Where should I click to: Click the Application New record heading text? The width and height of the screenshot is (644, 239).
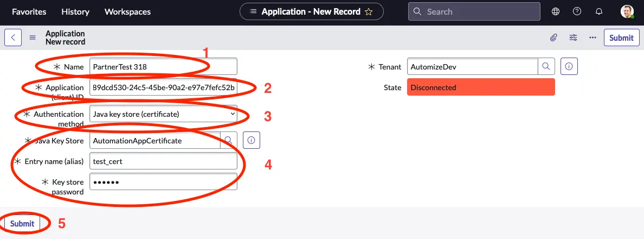65,38
